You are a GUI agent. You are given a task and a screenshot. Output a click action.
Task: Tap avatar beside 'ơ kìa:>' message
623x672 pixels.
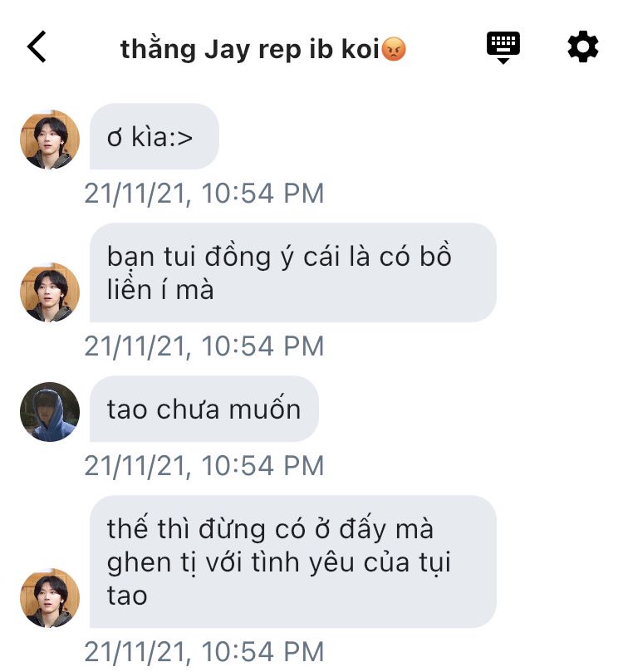click(50, 140)
